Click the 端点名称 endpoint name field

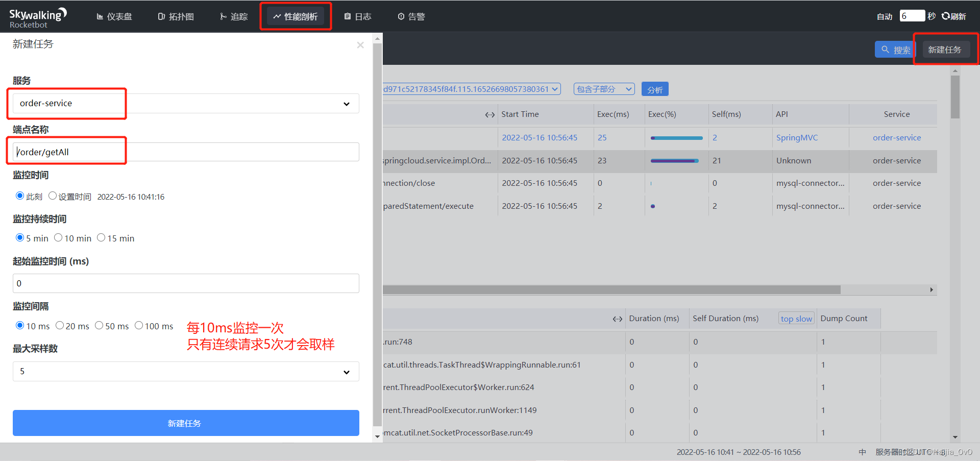tap(186, 152)
